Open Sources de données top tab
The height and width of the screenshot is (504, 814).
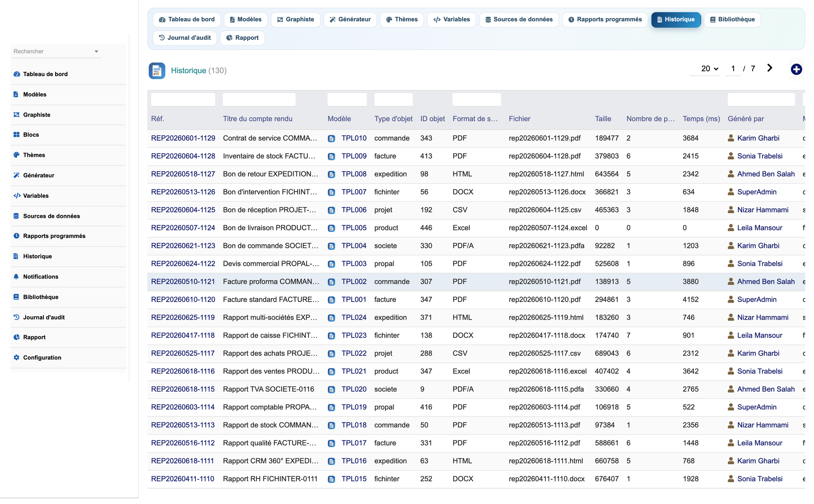click(x=519, y=20)
